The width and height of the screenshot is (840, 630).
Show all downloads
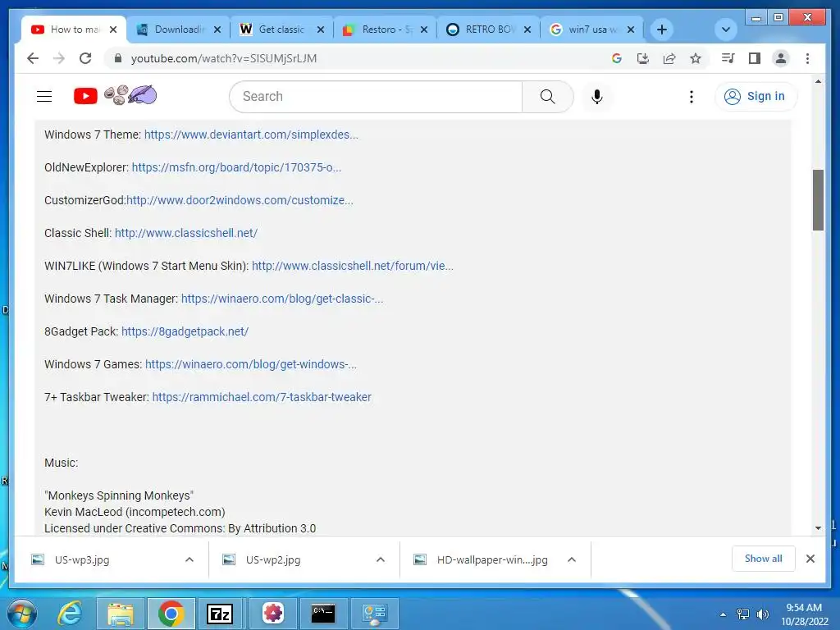click(764, 559)
